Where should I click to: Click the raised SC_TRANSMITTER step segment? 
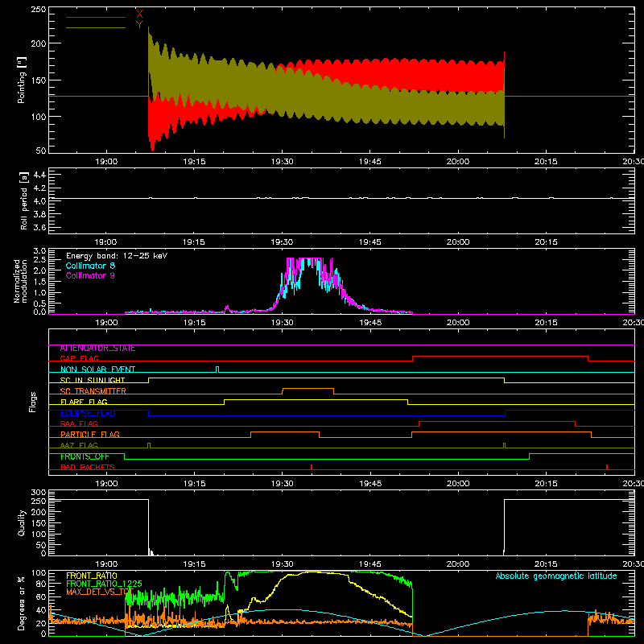[x=308, y=389]
